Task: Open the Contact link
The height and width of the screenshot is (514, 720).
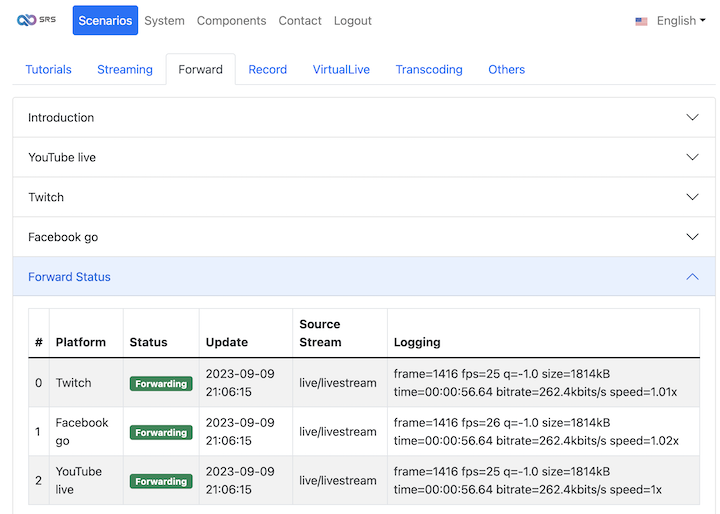Action: (300, 21)
